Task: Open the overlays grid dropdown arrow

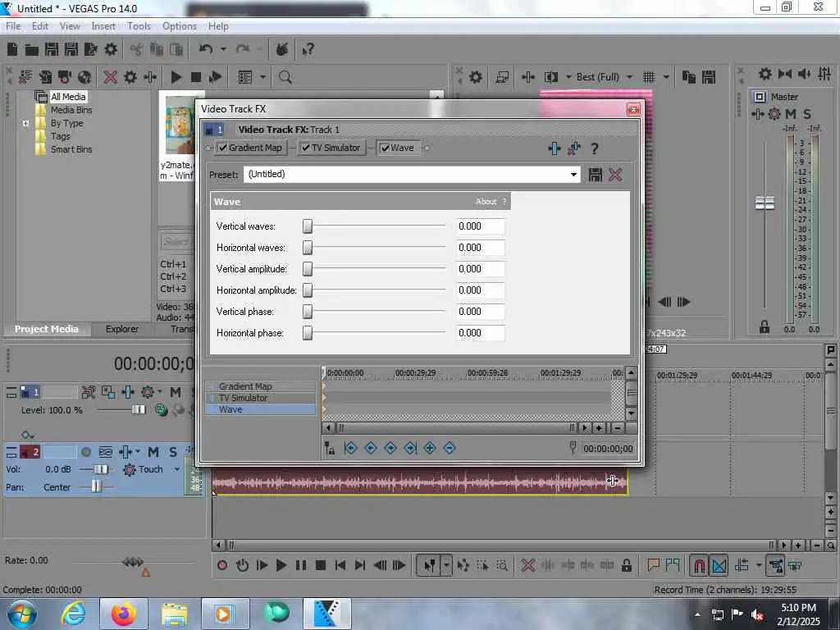Action: [666, 77]
